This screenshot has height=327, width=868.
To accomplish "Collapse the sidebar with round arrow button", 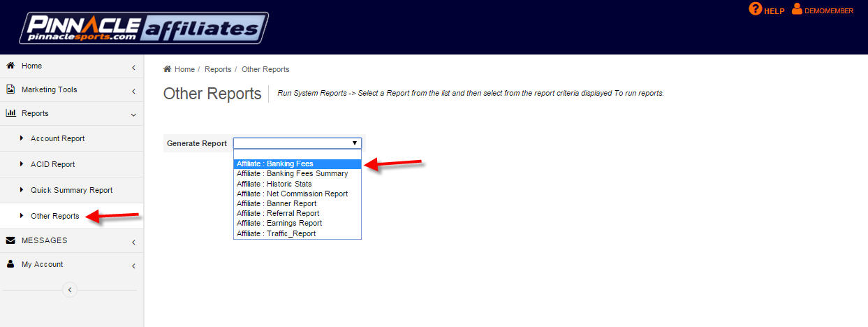I will tap(70, 289).
